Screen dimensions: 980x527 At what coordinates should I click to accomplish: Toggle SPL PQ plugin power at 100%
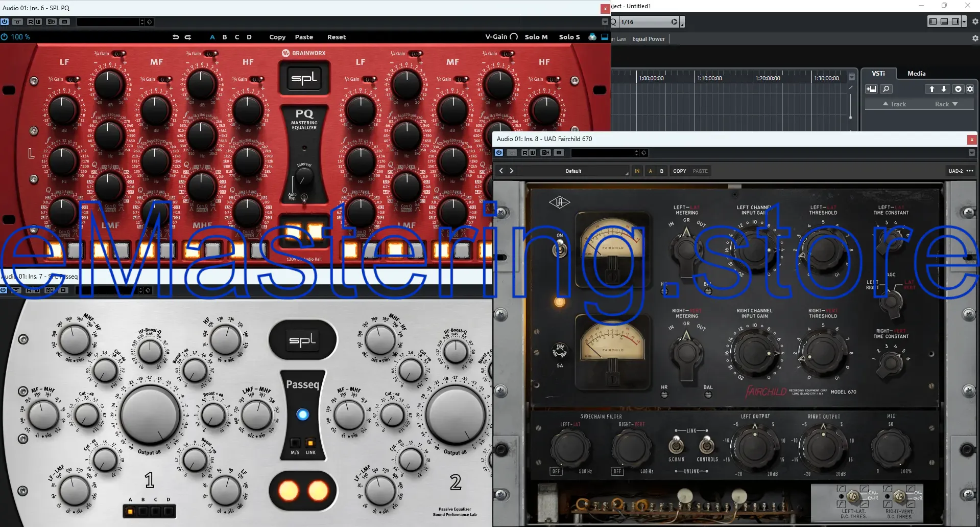[4, 37]
